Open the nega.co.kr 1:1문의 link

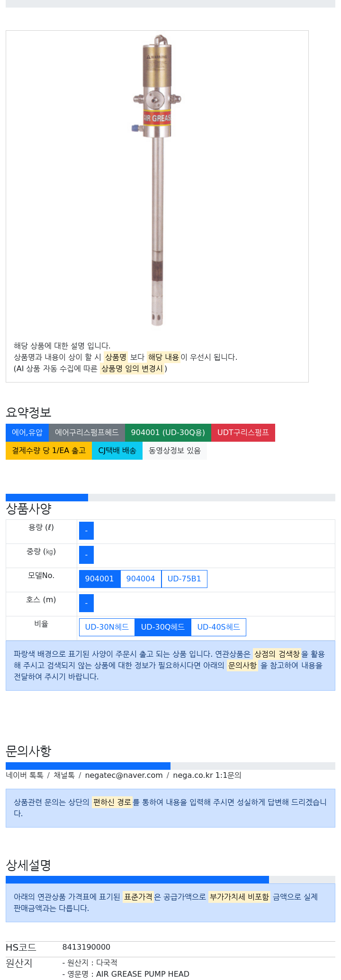click(207, 775)
